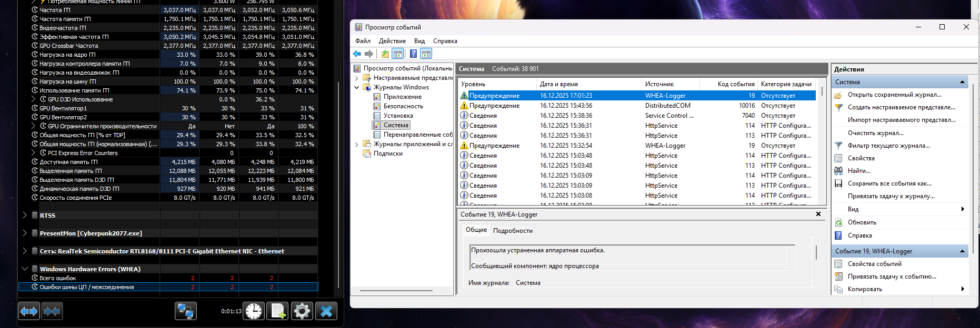The image size is (980, 328).
Task: Collapse the Система section in Actions pane
Action: (x=962, y=82)
